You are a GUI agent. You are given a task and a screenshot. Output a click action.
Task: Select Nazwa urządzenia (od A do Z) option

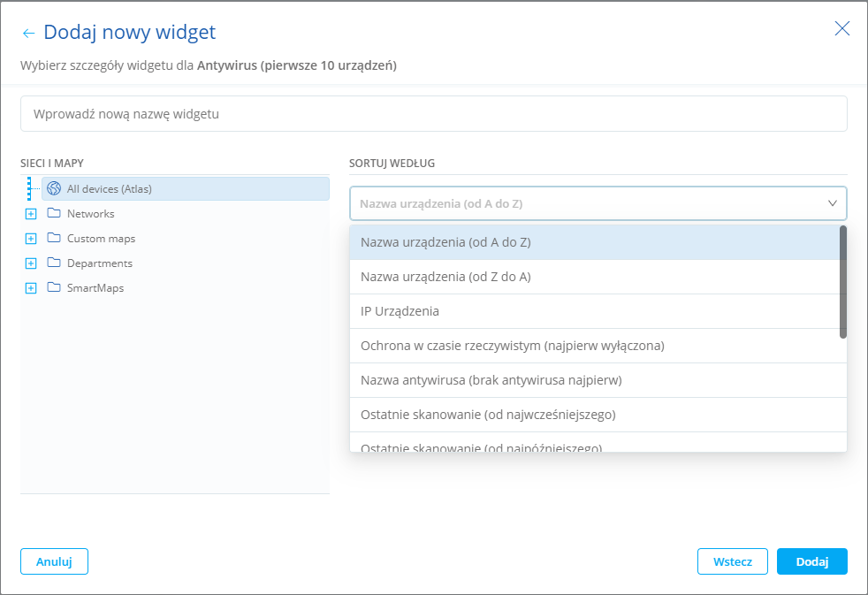445,242
